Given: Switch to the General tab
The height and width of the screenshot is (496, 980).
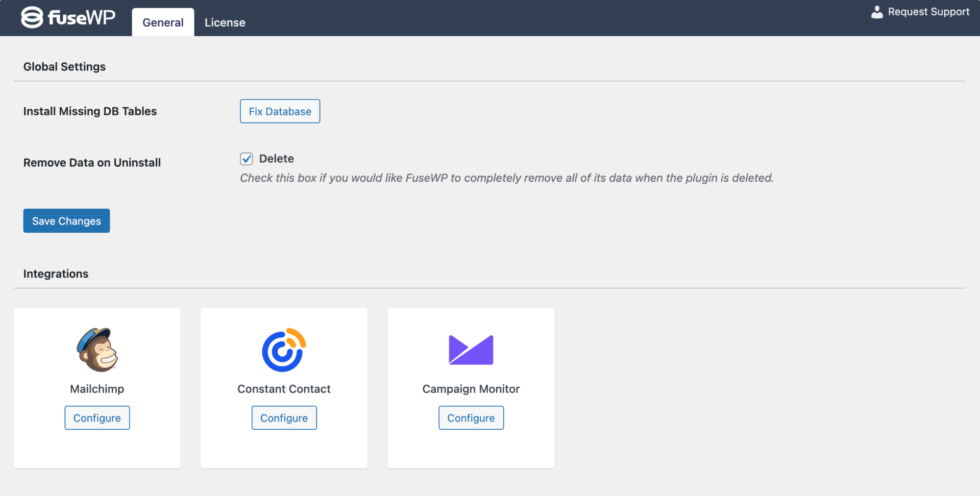Looking at the screenshot, I should click(163, 22).
